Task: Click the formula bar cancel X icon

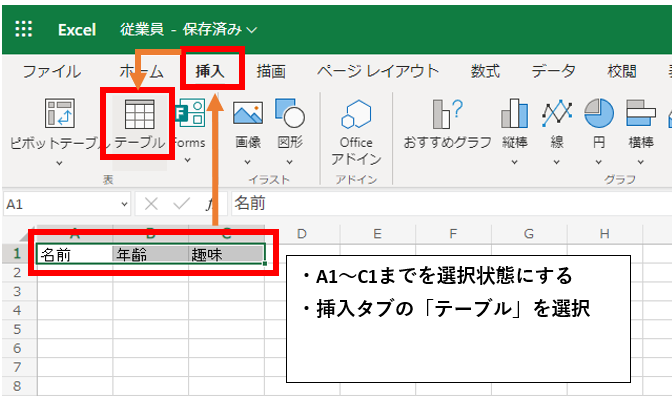Action: [x=151, y=204]
